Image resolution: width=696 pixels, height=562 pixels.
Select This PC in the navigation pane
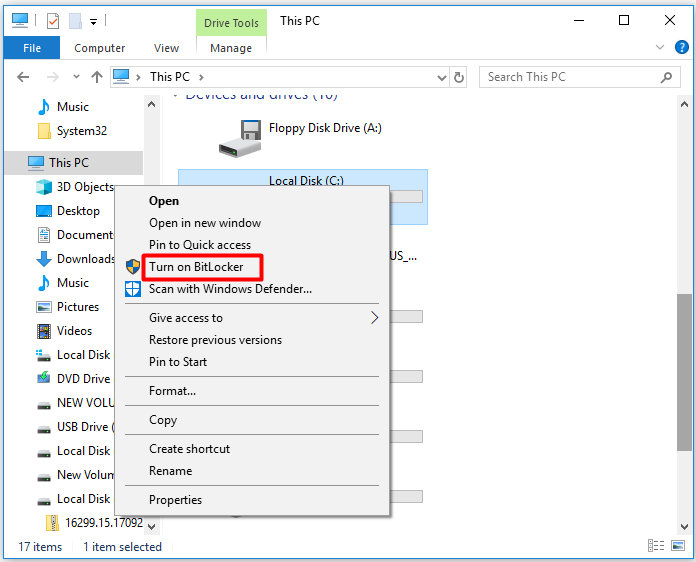[74, 163]
